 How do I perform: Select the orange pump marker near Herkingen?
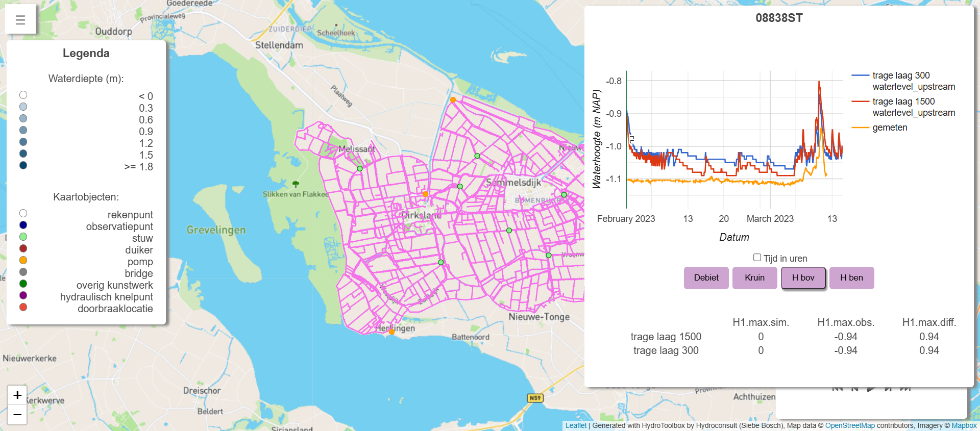point(391,332)
